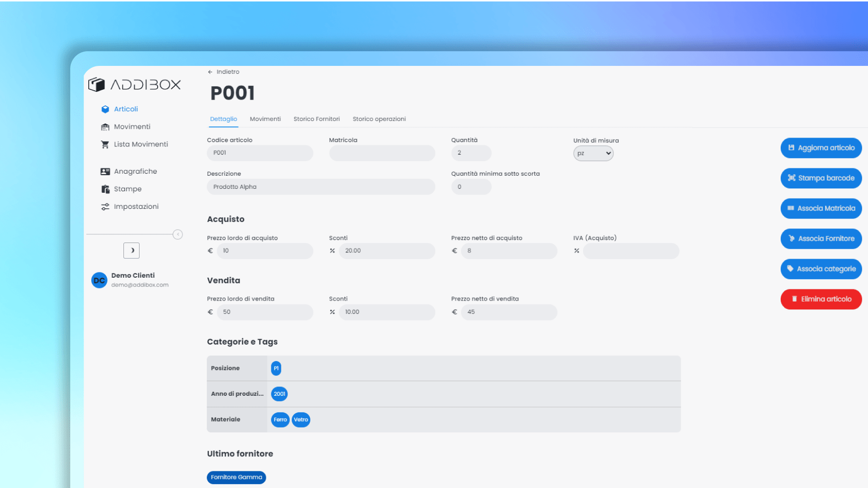
Task: Click the Aggiorna articolo button
Action: click(821, 148)
